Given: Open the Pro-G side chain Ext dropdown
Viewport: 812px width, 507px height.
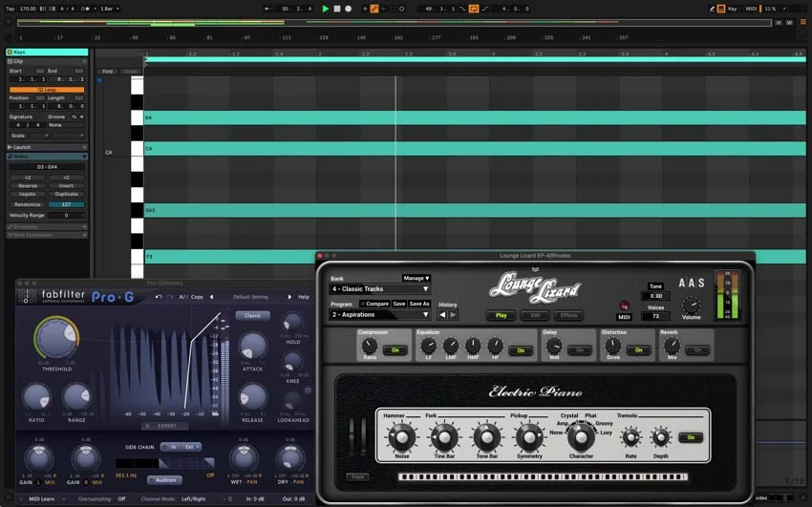Looking at the screenshot, I should point(192,447).
